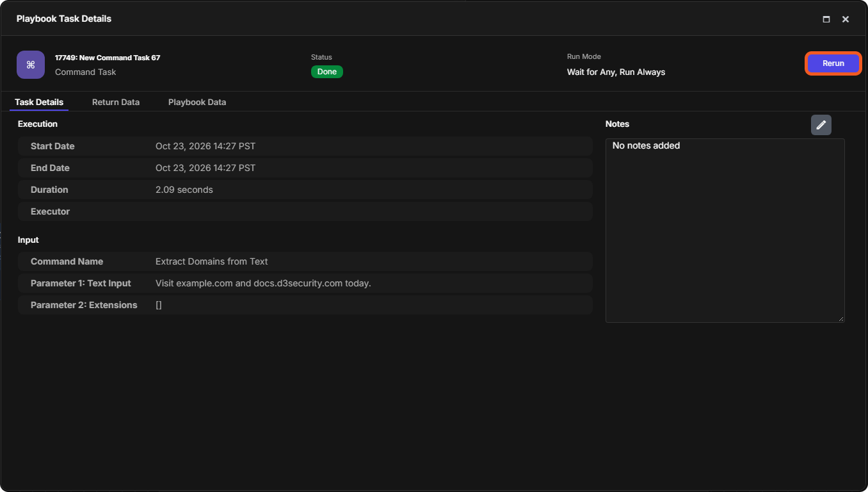Click the 'Status' label
Viewport: 868px width, 492px height.
(321, 57)
